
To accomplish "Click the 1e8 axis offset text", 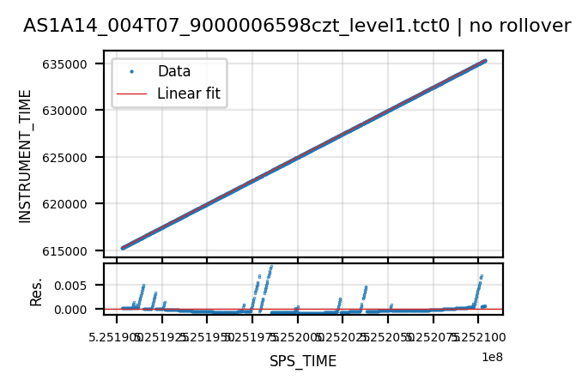I will [492, 358].
